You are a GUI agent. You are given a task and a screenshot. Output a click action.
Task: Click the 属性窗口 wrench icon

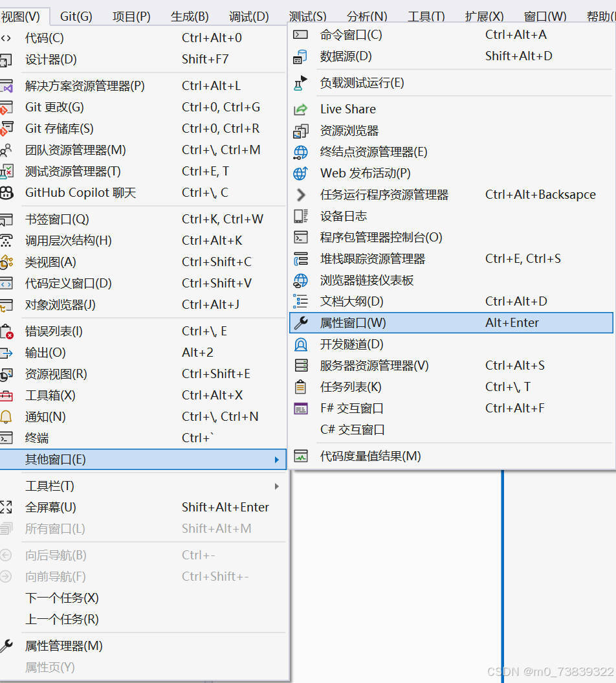click(x=301, y=322)
